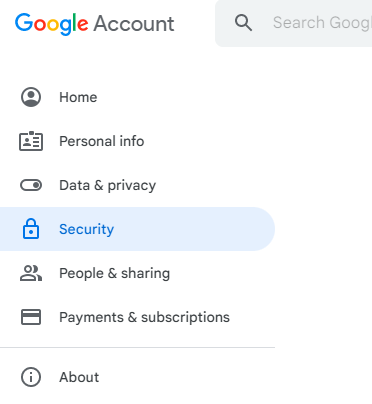The height and width of the screenshot is (404, 372).
Task: Select the Security label text
Action: [86, 229]
